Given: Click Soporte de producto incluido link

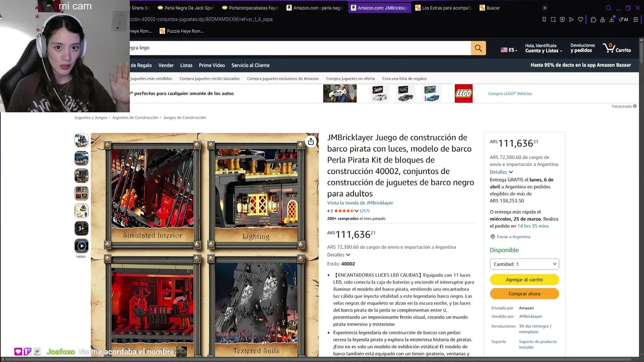Looking at the screenshot, I should [x=538, y=344].
